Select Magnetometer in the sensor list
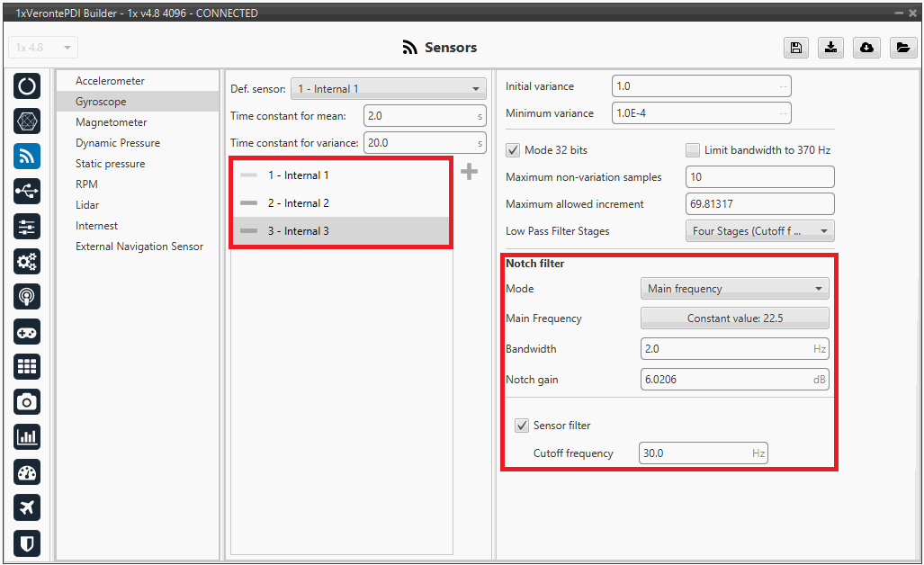Image resolution: width=924 pixels, height=565 pixels. [x=111, y=122]
